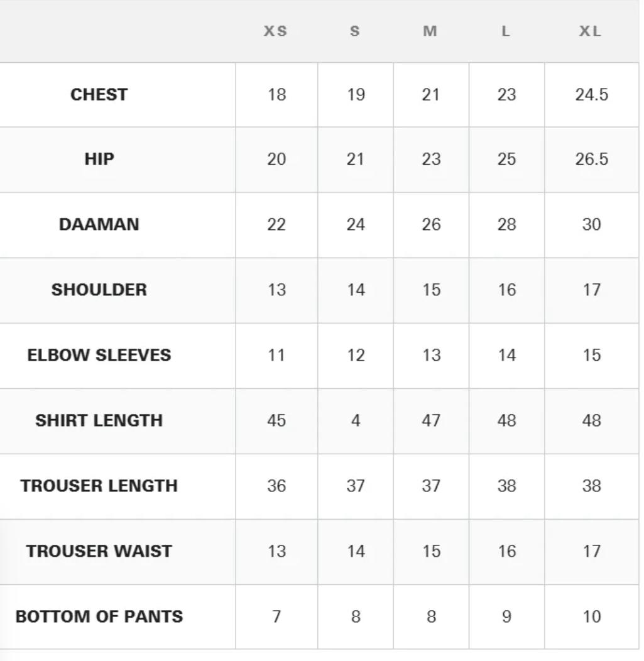Click the XS shirt length value 45
This screenshot has height=661, width=644.
(276, 420)
